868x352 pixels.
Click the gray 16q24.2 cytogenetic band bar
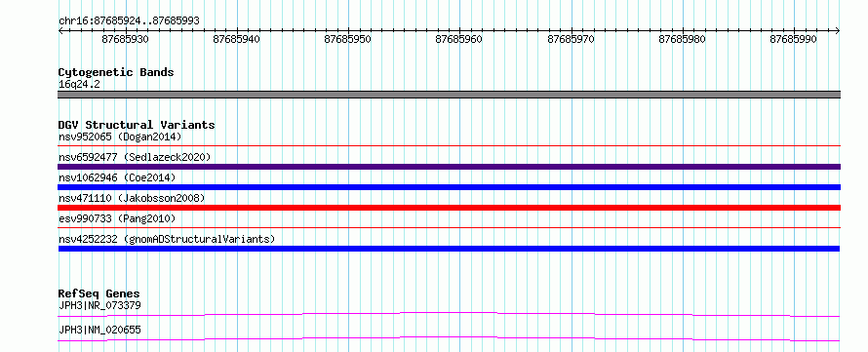click(449, 95)
